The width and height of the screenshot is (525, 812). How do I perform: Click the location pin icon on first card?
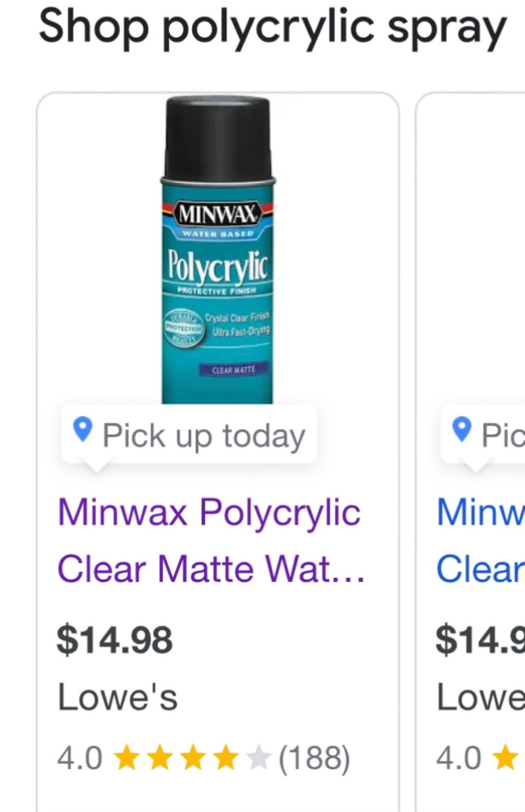pyautogui.click(x=83, y=430)
